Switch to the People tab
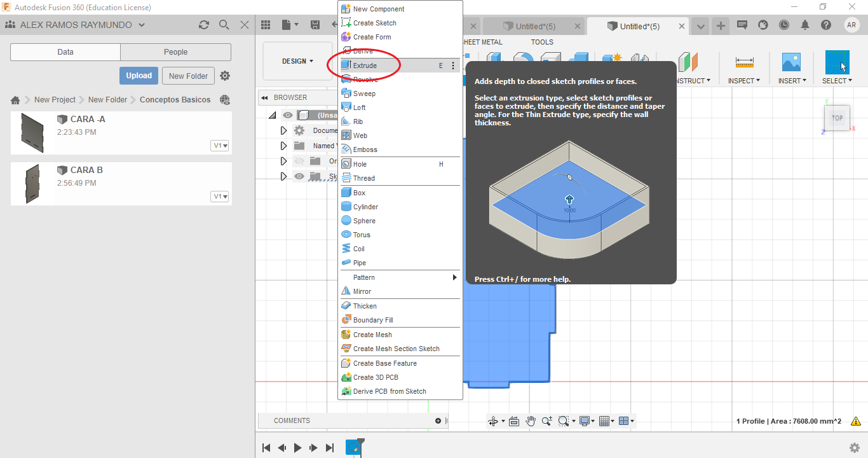The image size is (868, 458). (175, 52)
